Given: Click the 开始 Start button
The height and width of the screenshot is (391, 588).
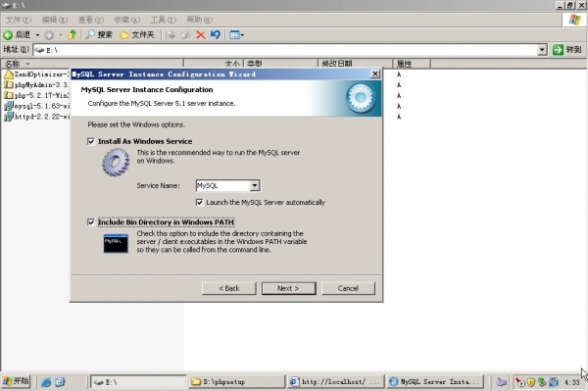Looking at the screenshot, I should (x=16, y=381).
